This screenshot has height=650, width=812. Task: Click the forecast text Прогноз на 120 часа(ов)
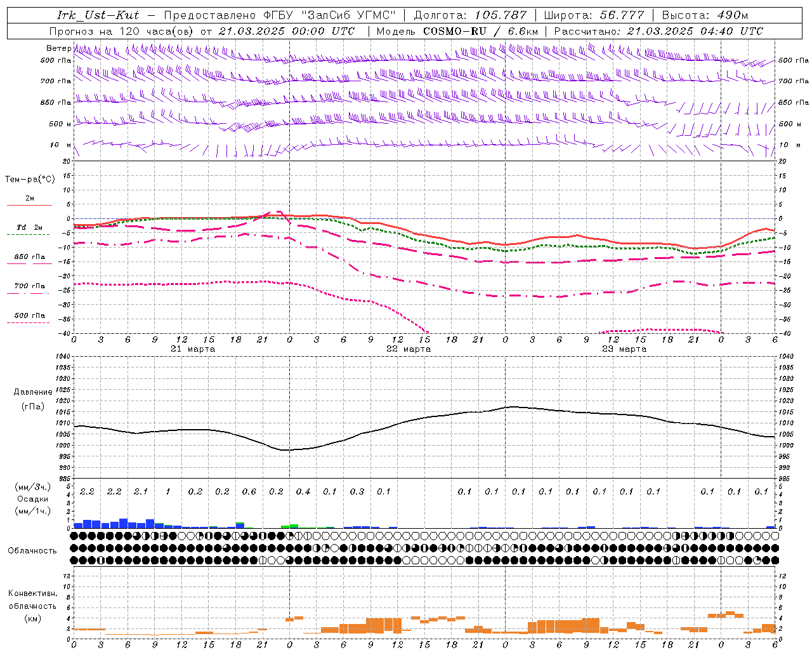coord(121,31)
